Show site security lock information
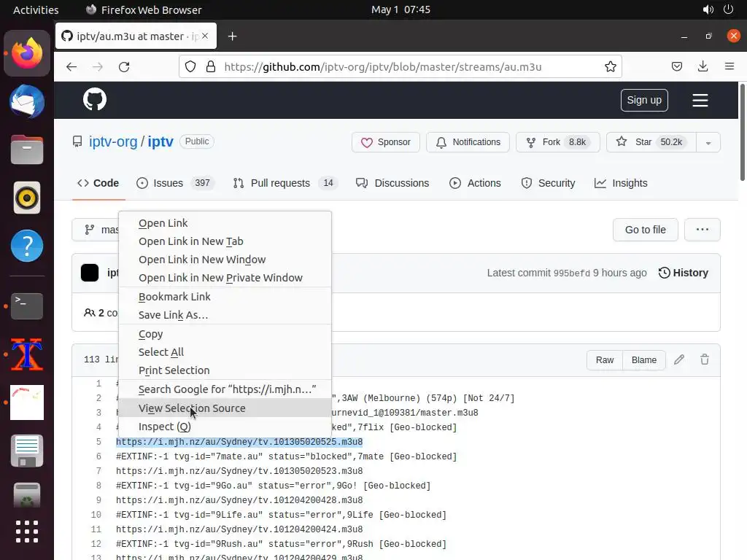The image size is (747, 560). click(211, 66)
